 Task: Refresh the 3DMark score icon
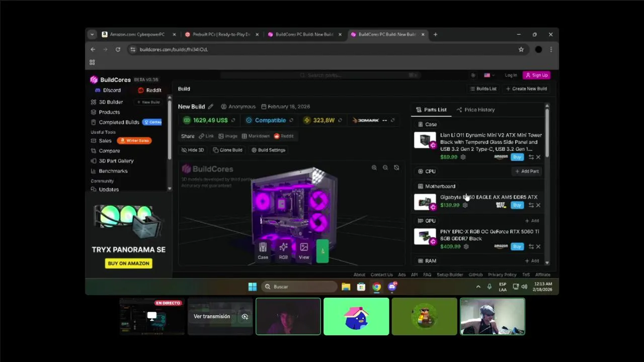[393, 120]
